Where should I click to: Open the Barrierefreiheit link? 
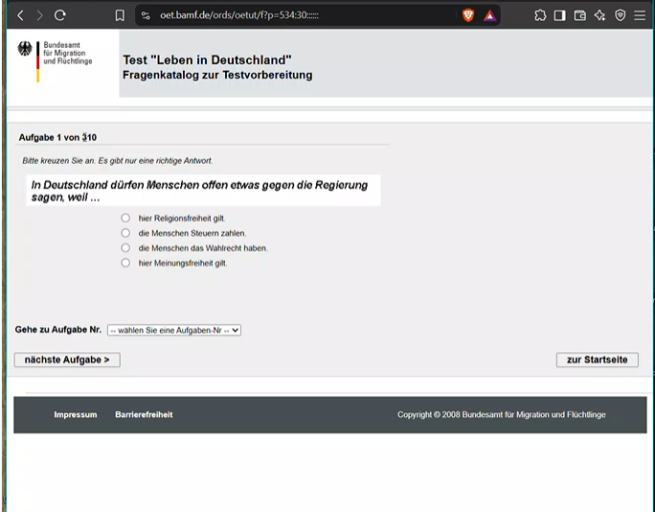(144, 415)
